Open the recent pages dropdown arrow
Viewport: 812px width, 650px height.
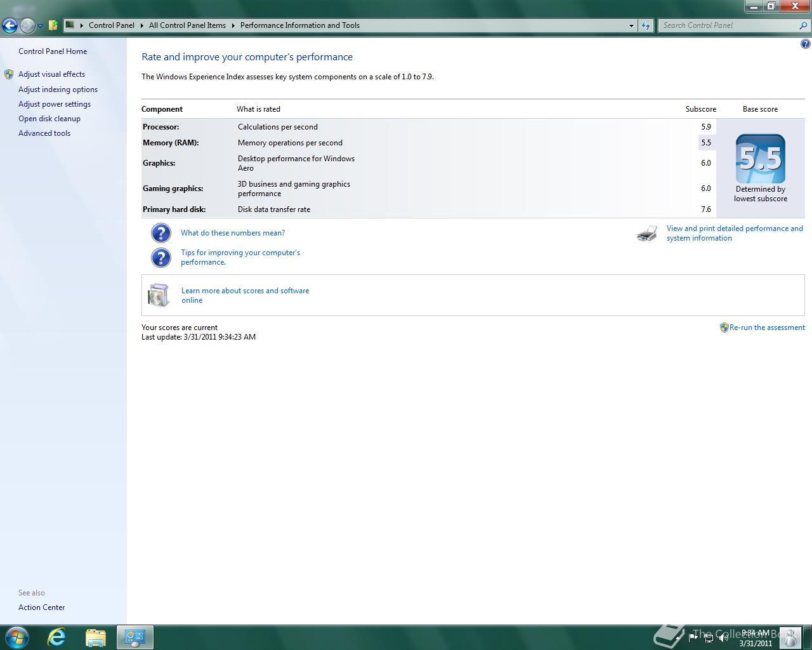(40, 26)
